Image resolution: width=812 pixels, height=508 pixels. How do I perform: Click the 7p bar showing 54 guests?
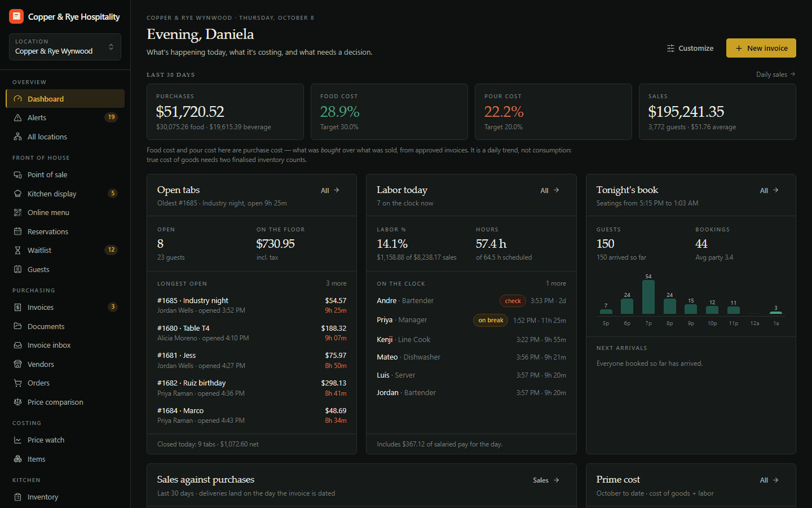coord(648,297)
